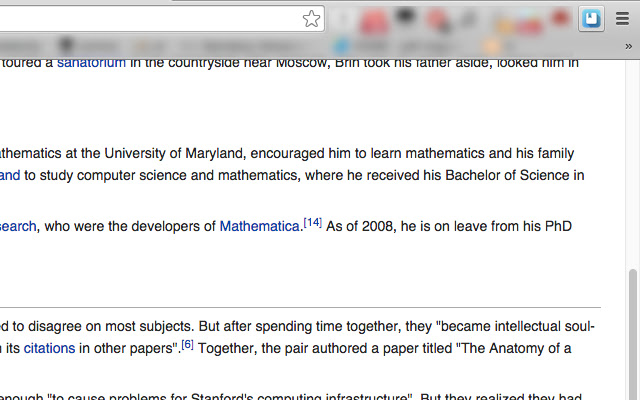Click the vertical scrollbar thumb
This screenshot has width=640, height=400.
point(632,330)
